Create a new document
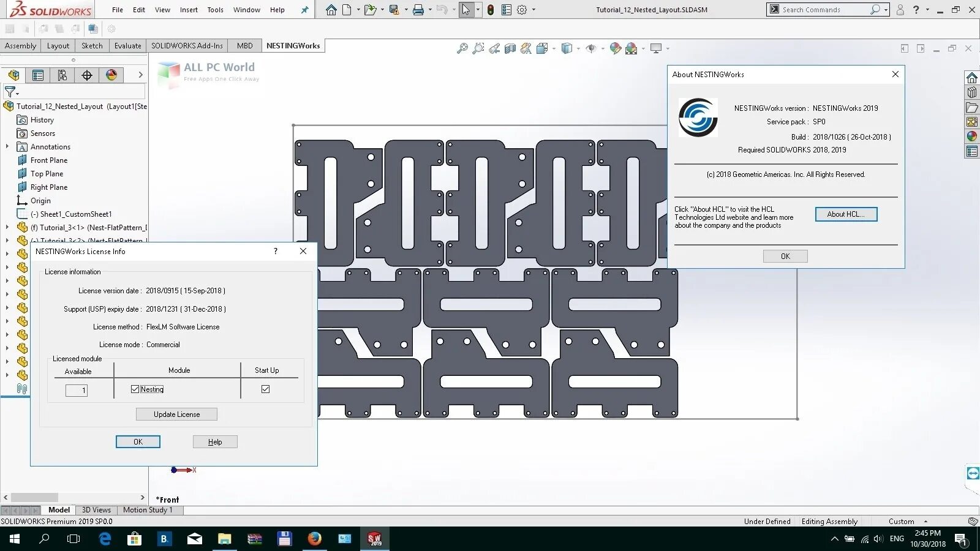The image size is (980, 551). point(347,10)
